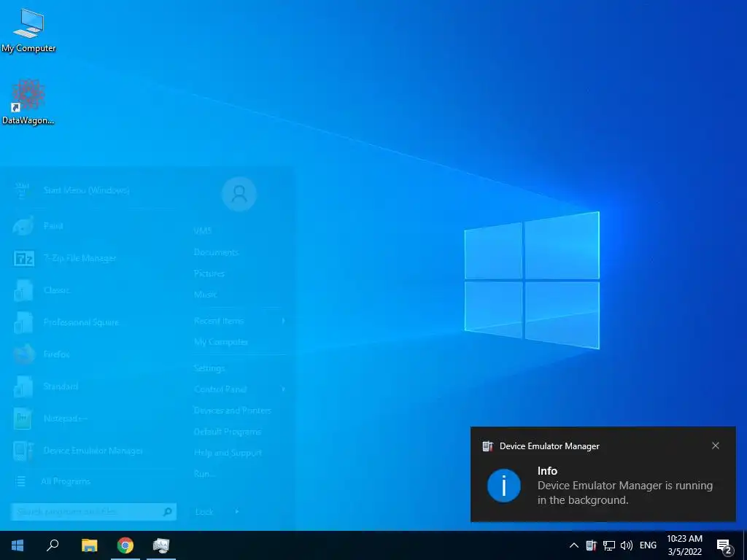Click the Device Emulator Manager notification title
The width and height of the screenshot is (747, 560).
[549, 446]
